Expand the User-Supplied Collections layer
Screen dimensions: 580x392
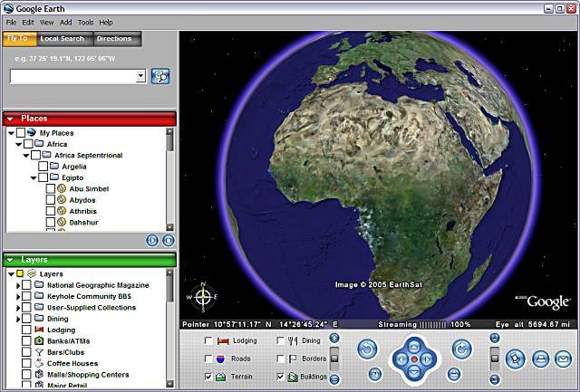click(x=18, y=308)
